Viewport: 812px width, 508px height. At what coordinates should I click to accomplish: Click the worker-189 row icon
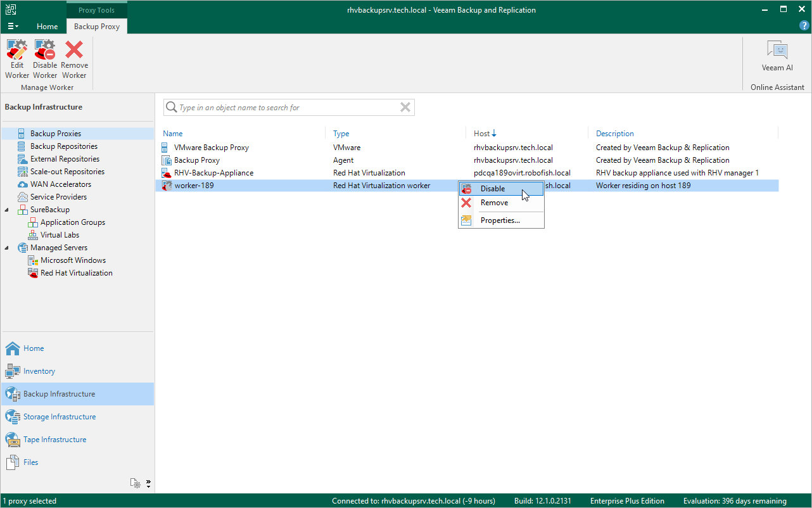pos(167,186)
